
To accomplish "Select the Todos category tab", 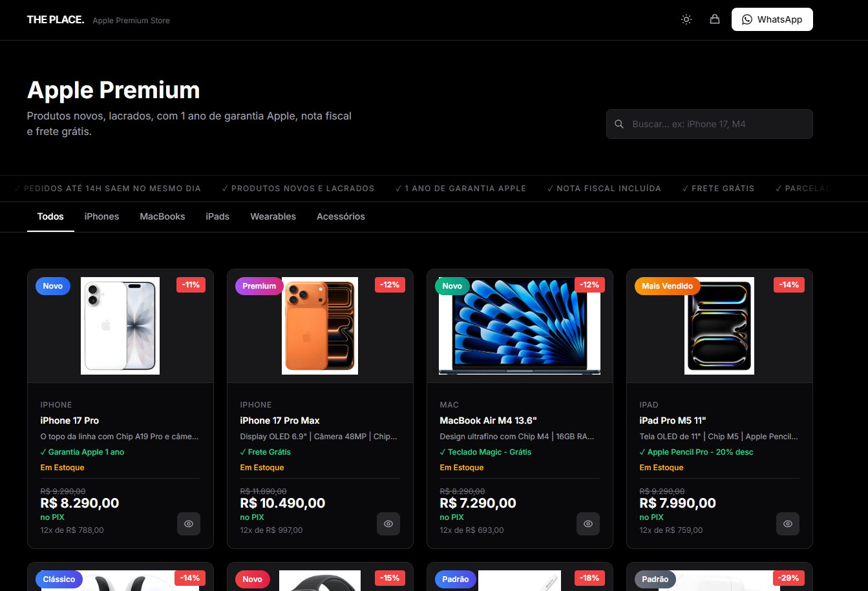I will point(50,216).
